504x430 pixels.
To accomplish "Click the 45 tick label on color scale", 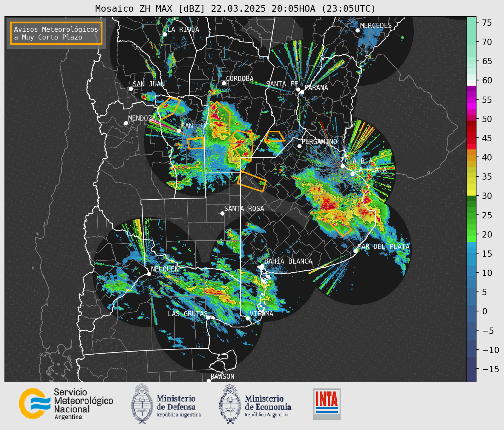I will [486, 138].
